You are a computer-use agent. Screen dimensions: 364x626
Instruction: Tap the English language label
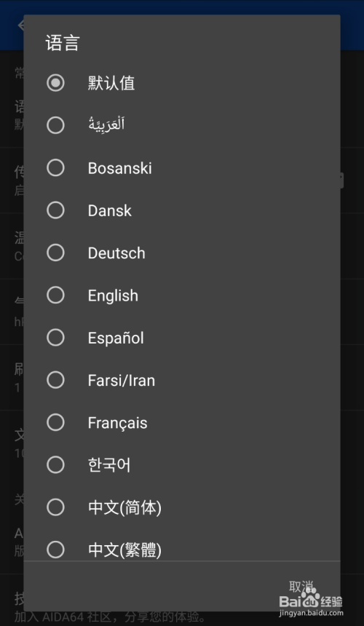coord(113,296)
